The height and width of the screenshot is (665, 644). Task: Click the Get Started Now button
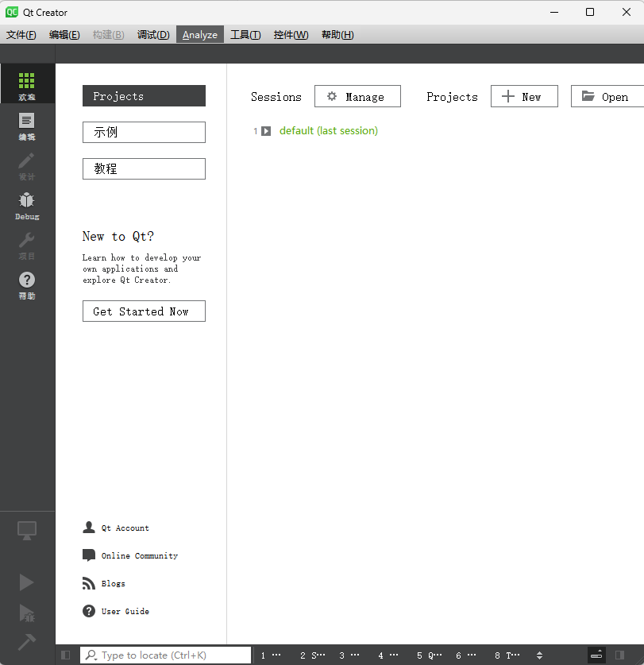point(145,311)
